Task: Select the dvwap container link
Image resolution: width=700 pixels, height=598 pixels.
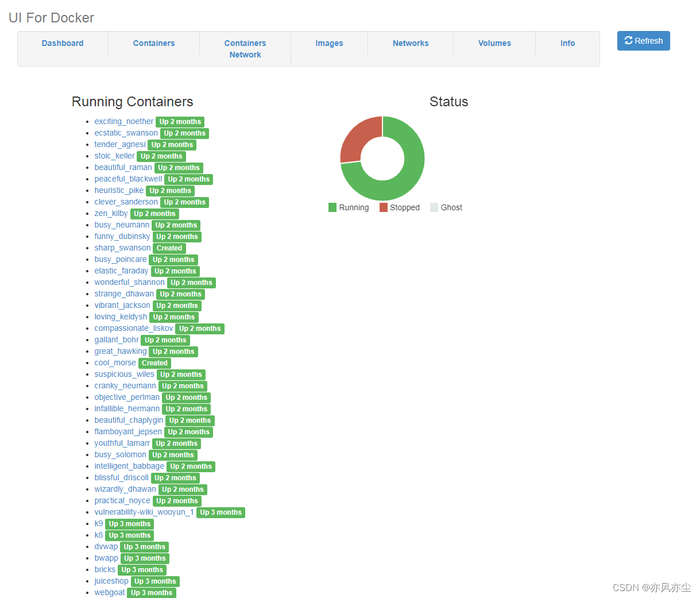Action: 106,546
